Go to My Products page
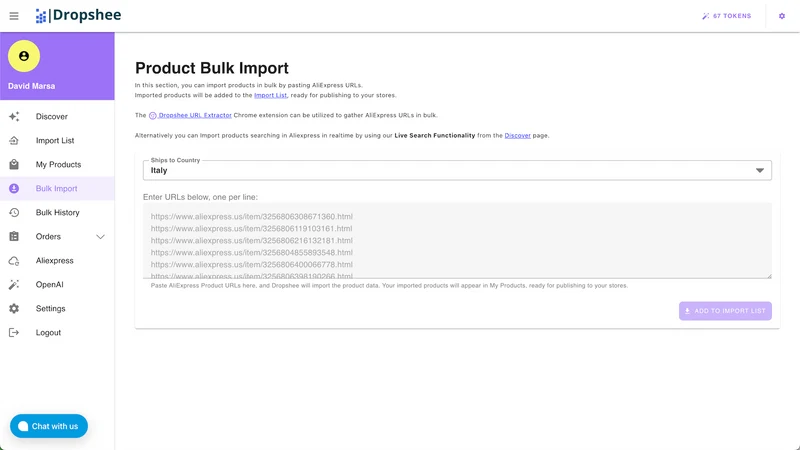Viewport: 800px width, 450px height. click(57, 164)
